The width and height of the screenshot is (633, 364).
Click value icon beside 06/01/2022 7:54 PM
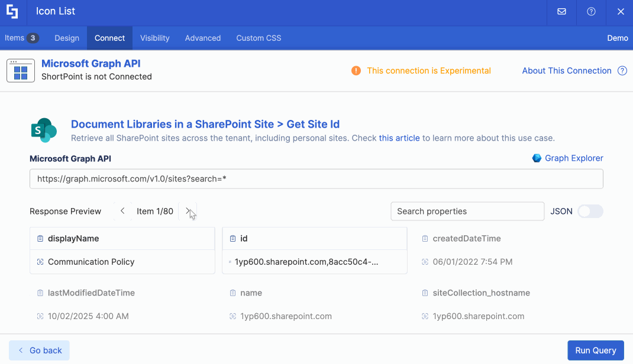click(425, 262)
